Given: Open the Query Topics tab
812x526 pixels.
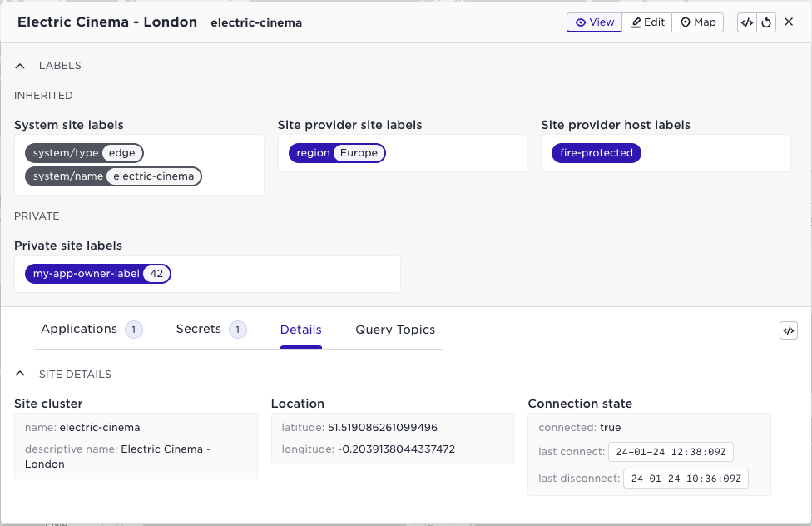Looking at the screenshot, I should click(x=395, y=330).
